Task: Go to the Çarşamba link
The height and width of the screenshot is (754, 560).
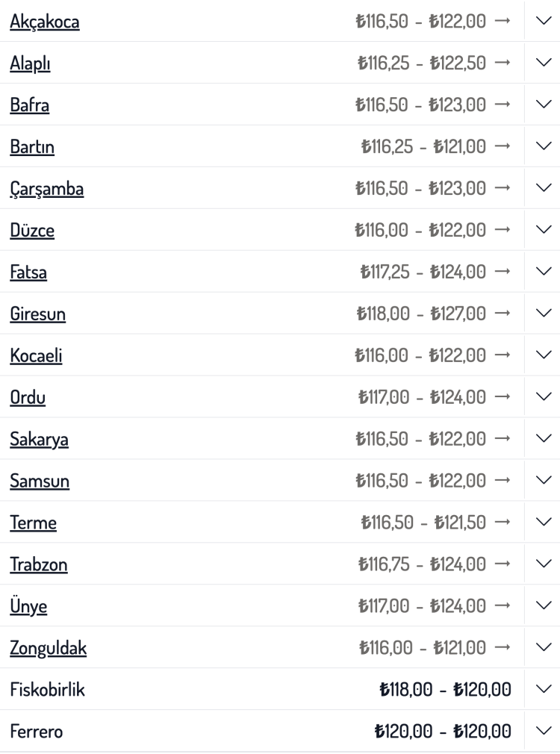Action: [46, 190]
